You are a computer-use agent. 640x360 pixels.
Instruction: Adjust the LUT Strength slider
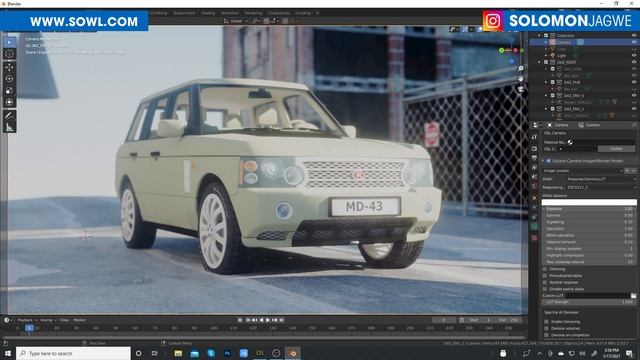click(589, 302)
